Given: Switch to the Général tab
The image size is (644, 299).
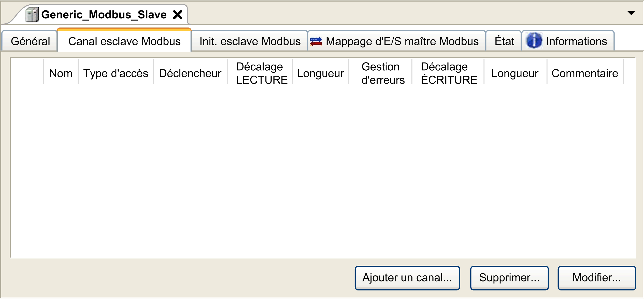Looking at the screenshot, I should pos(30,41).
